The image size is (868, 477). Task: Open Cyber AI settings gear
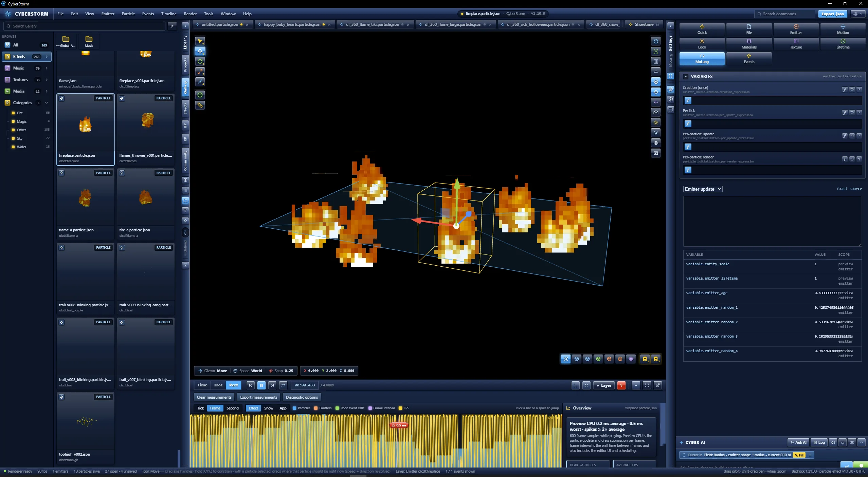(852, 442)
